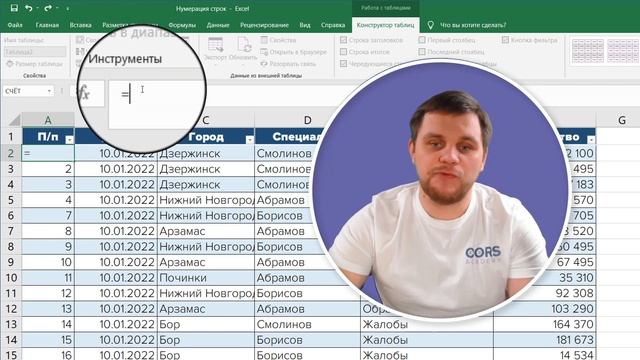Select column G header
This screenshot has height=360, width=640.
622,120
